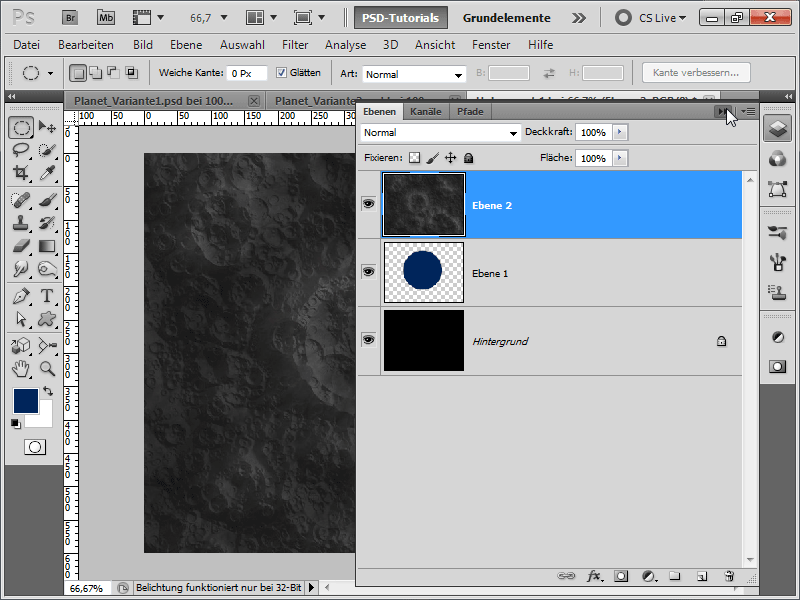
Task: Launch Mini Bridge from the Mb icon
Action: (106, 18)
